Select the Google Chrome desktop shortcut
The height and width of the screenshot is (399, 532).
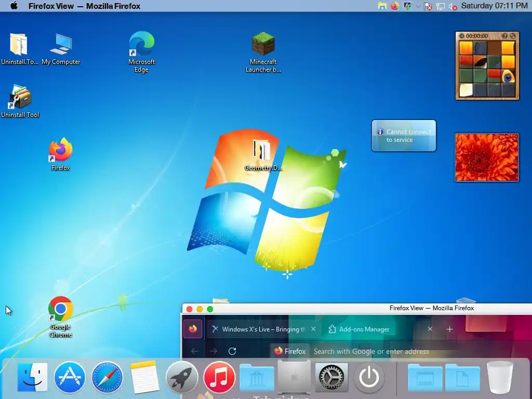click(61, 316)
